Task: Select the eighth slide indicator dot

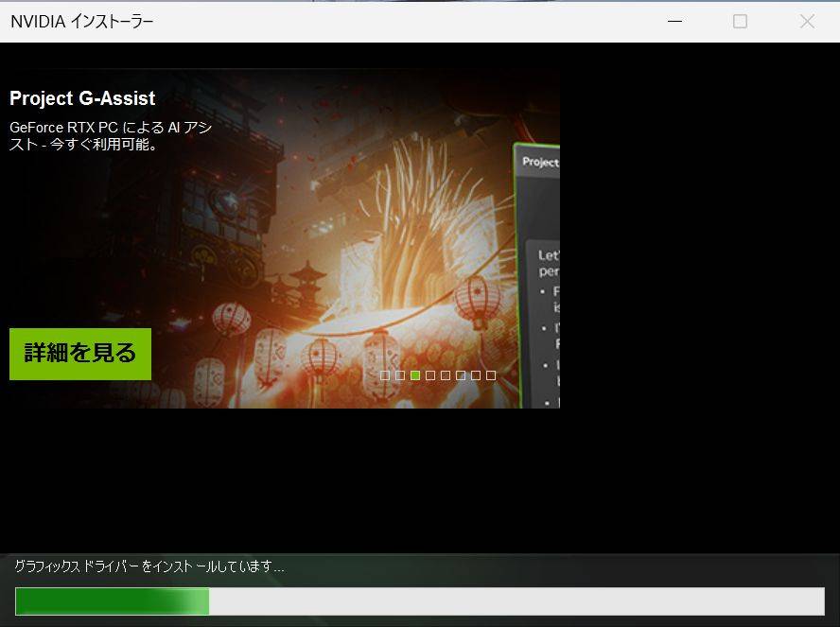Action: (x=491, y=375)
